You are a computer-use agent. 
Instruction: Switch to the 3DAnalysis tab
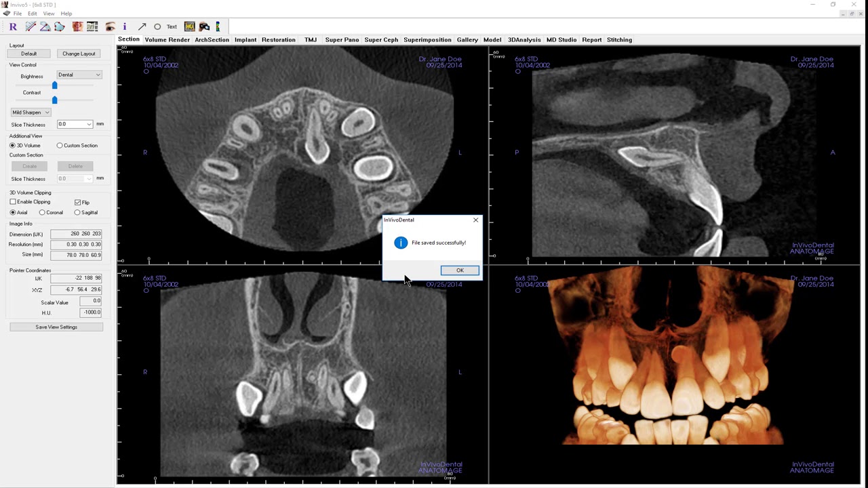(x=524, y=40)
